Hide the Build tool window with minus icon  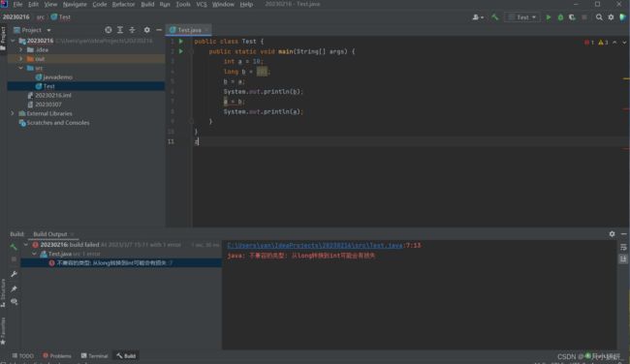[623, 233]
